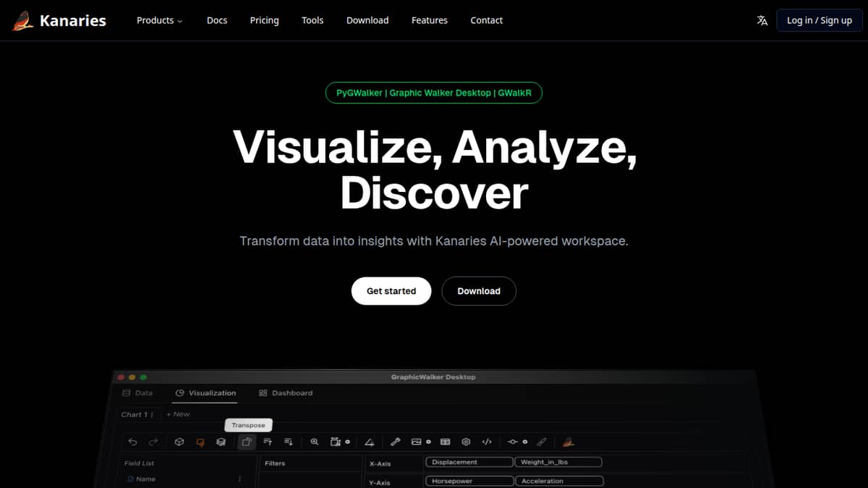The width and height of the screenshot is (868, 488).
Task: Click the sort ascending icon
Action: pos(268,442)
